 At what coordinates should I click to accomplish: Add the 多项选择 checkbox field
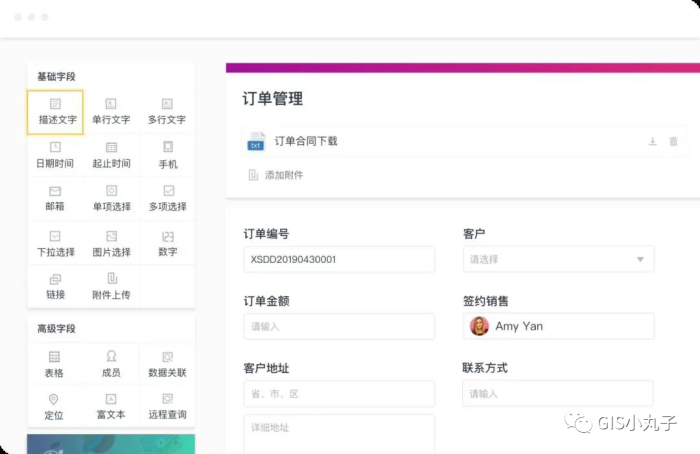pyautogui.click(x=167, y=198)
